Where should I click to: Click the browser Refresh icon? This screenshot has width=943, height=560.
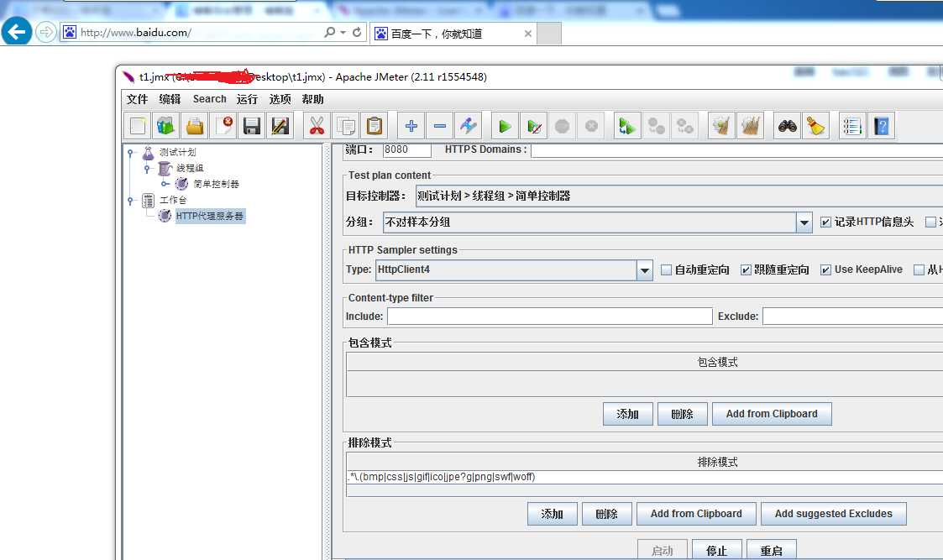(357, 33)
